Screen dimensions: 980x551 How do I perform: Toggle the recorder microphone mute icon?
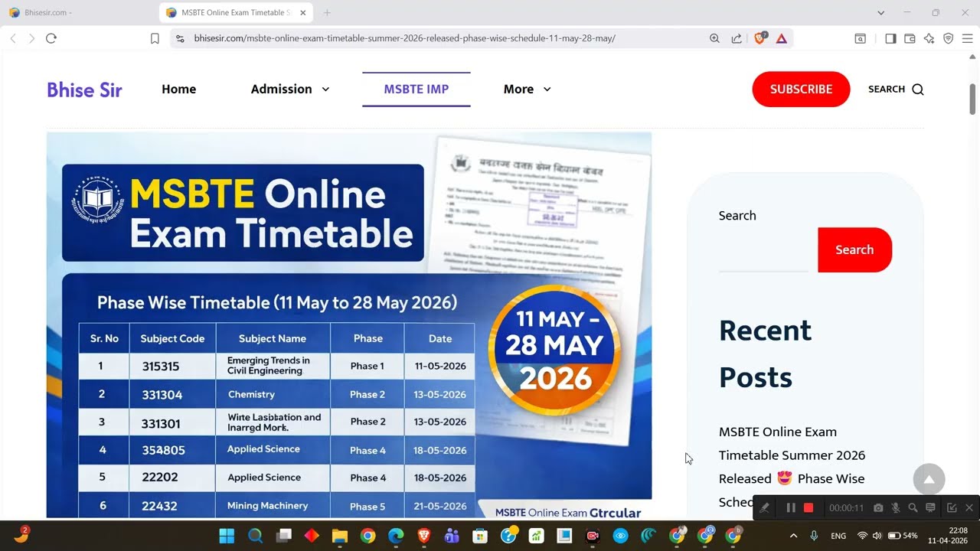coord(895,507)
